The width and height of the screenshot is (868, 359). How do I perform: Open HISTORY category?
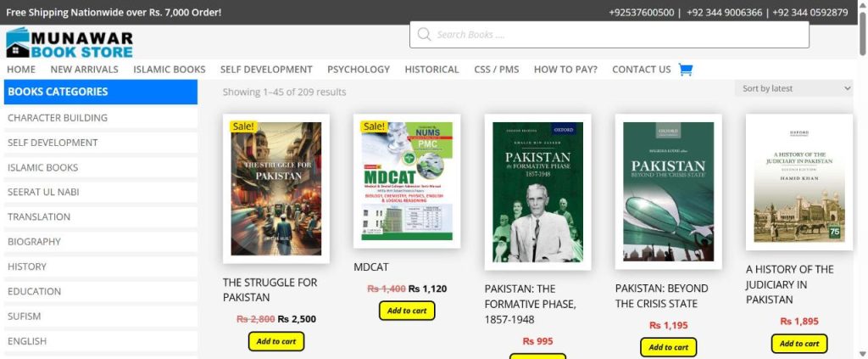[x=101, y=266]
